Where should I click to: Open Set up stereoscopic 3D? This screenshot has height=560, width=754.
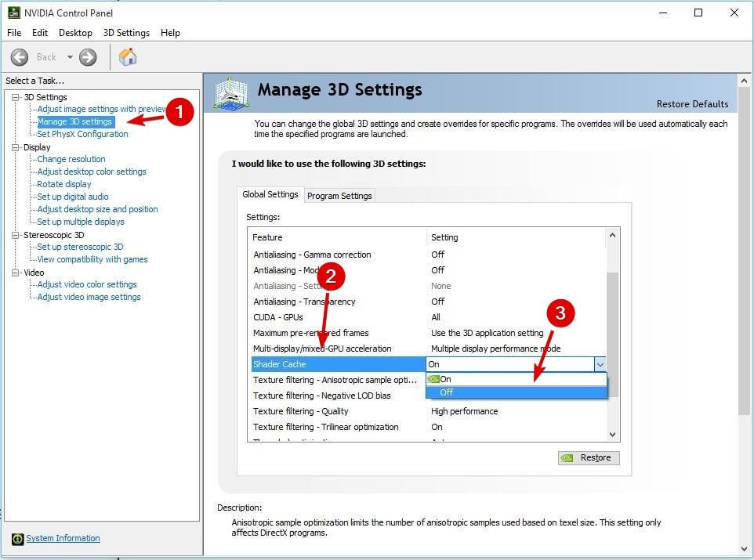click(x=80, y=247)
